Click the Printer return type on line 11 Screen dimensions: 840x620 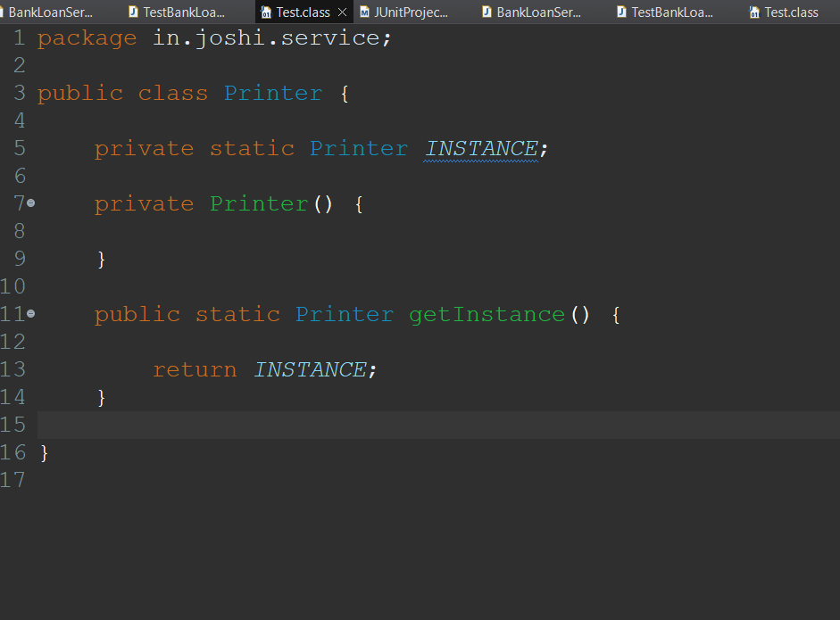(x=345, y=314)
